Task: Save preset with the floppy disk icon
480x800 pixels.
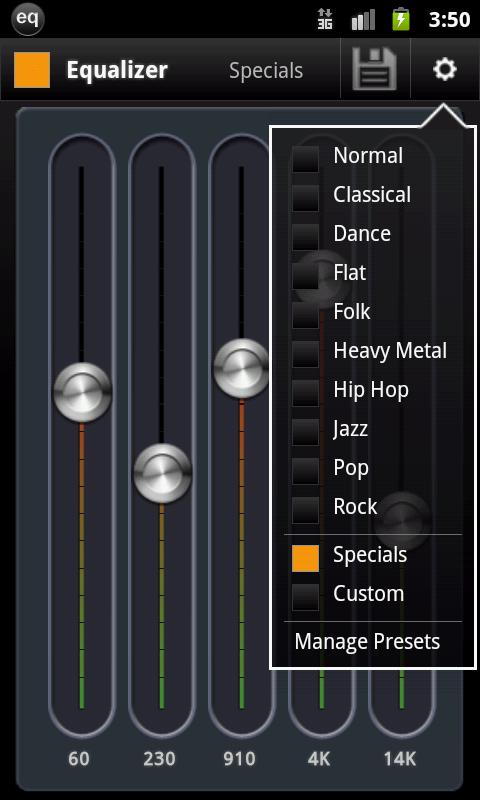Action: point(374,69)
